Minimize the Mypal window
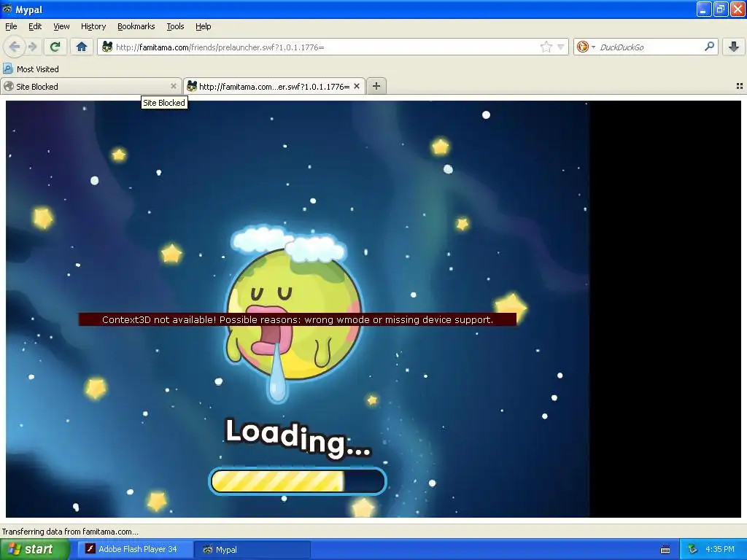 coord(704,9)
